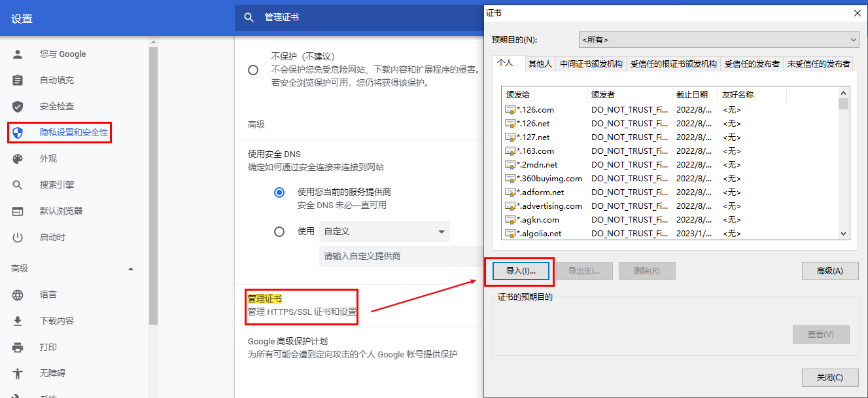The height and width of the screenshot is (398, 868).
Task: Sort by 友好名称 column header
Action: (x=752, y=95)
